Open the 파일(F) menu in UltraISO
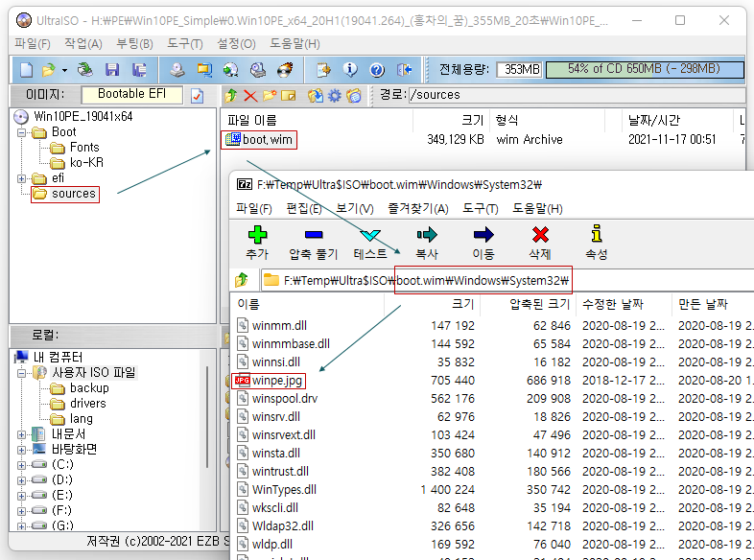 point(33,44)
